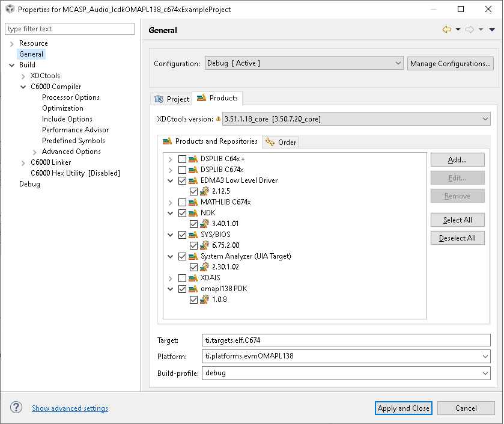Enable the MATHLIB C674x checkbox

[x=182, y=202]
